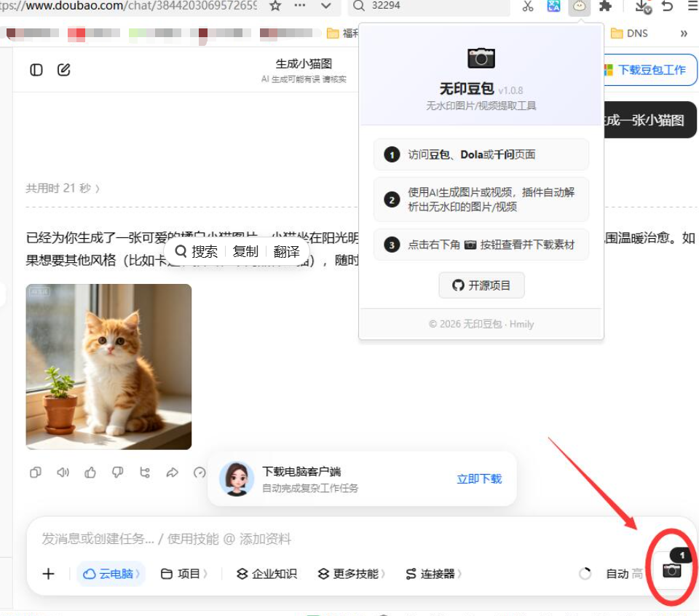Click the generated kitten image
699x616 pixels.
pos(108,366)
